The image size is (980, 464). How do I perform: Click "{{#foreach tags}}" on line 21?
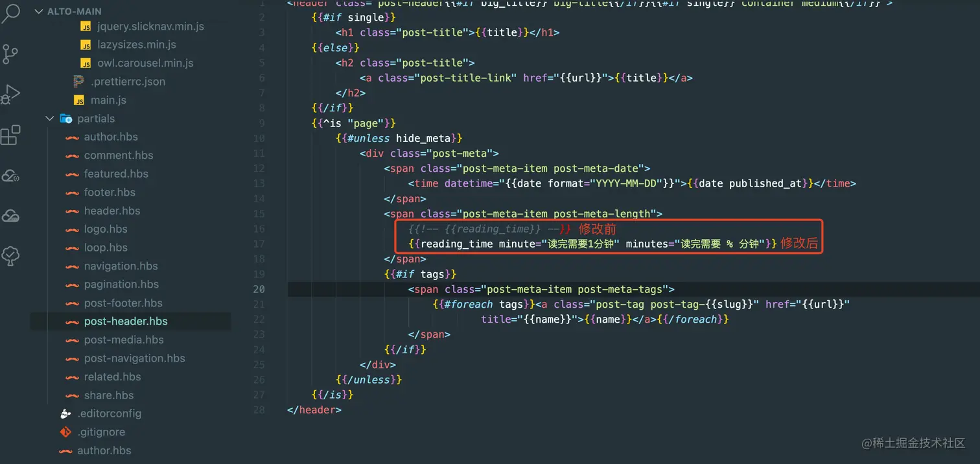(482, 304)
